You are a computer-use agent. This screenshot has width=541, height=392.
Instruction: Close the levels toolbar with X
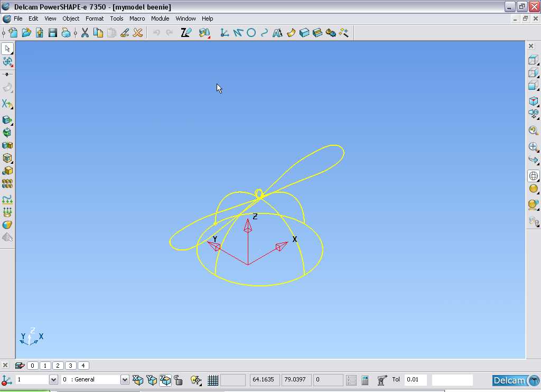5,365
